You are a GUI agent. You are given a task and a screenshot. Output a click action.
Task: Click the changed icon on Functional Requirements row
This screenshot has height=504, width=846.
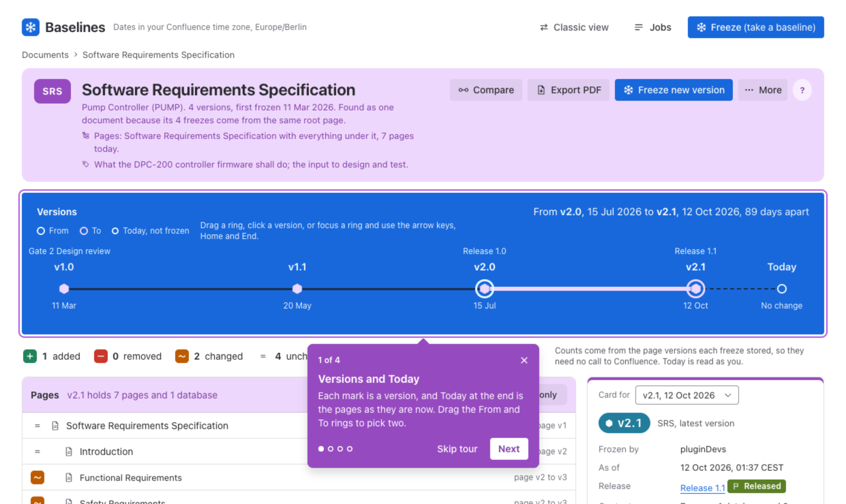37,477
